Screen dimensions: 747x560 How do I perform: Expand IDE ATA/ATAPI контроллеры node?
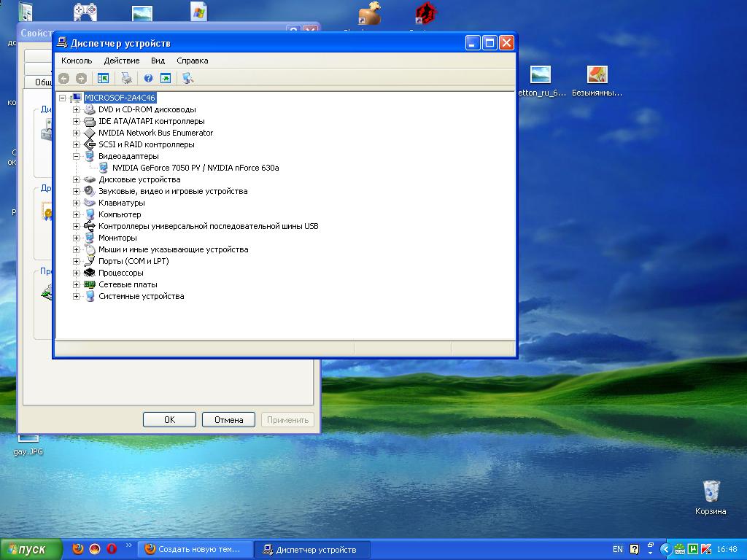pyautogui.click(x=76, y=122)
